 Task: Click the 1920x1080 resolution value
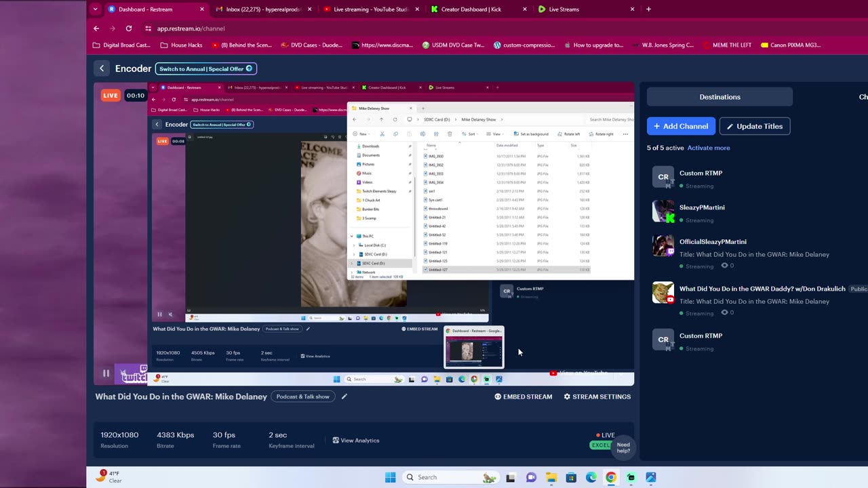click(x=119, y=435)
